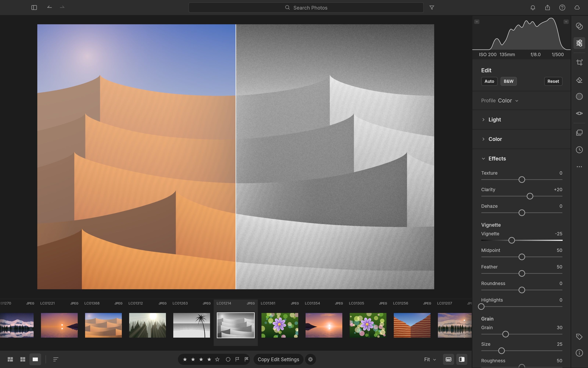Toggle histogram left clipping dropdown arrow
Screen dimensions: 588x368
pyautogui.click(x=477, y=22)
